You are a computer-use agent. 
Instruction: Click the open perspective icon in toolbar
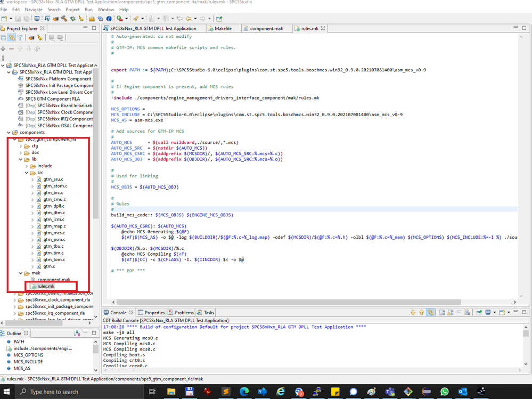219,19
